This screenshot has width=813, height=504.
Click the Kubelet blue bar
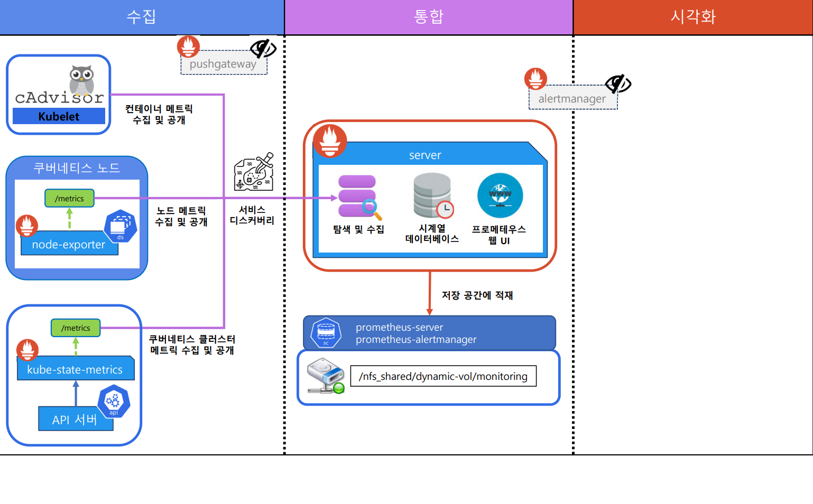pos(59,116)
